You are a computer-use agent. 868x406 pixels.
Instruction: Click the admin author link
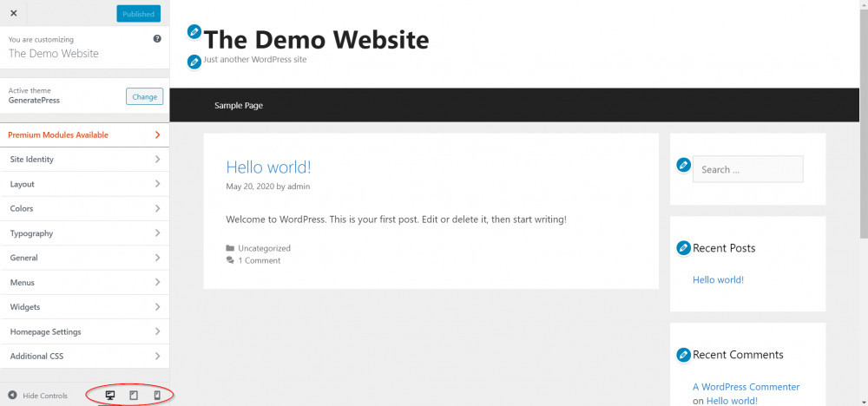click(299, 187)
